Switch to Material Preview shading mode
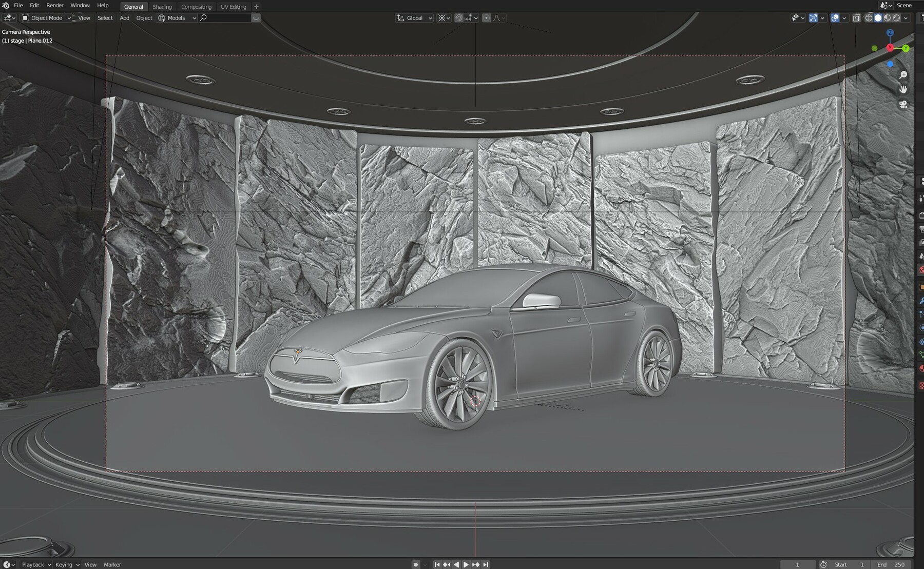924x569 pixels. 888,17
